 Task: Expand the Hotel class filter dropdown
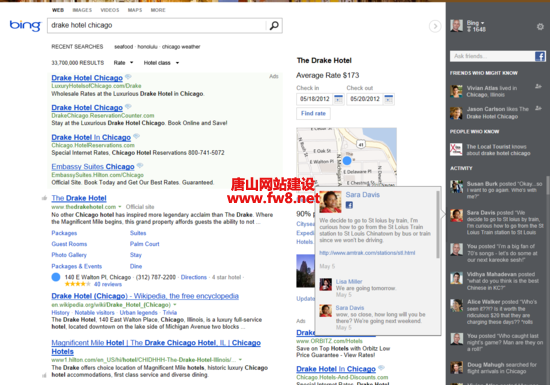pyautogui.click(x=161, y=63)
